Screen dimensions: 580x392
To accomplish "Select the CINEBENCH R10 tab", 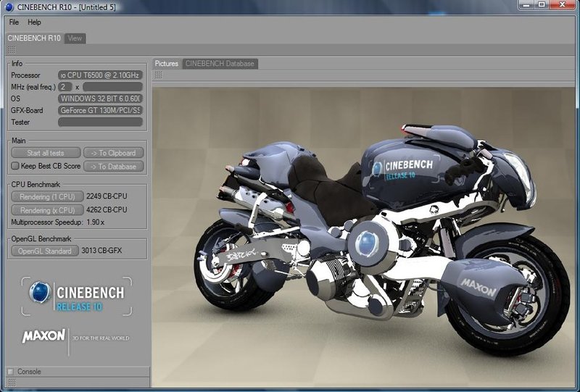I will click(x=33, y=38).
